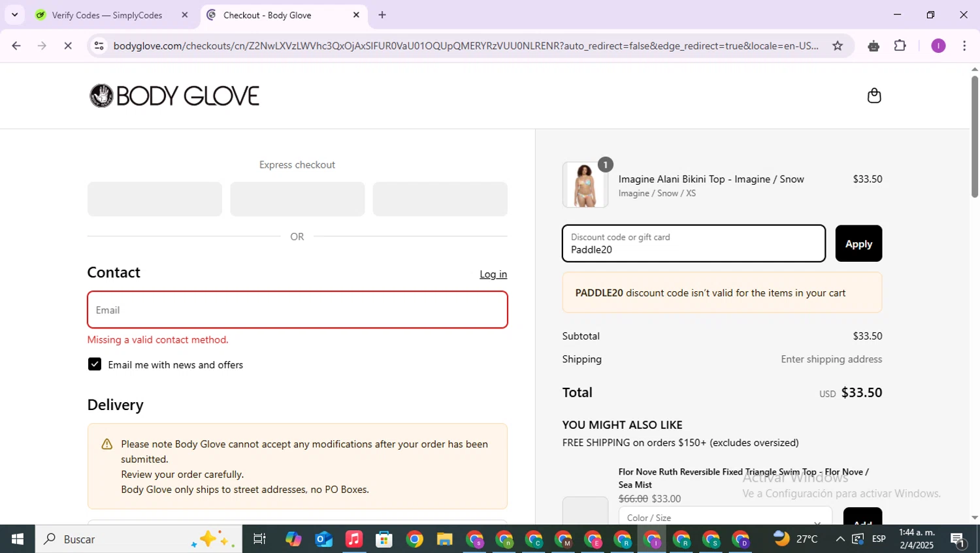Open Task View from the taskbar
Screen dimensions: 980x553
(259, 539)
